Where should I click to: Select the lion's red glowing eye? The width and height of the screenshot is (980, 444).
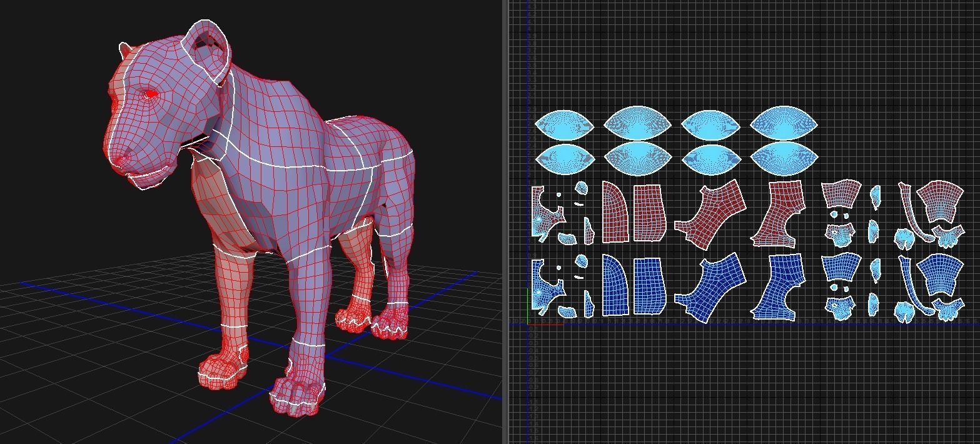click(149, 95)
